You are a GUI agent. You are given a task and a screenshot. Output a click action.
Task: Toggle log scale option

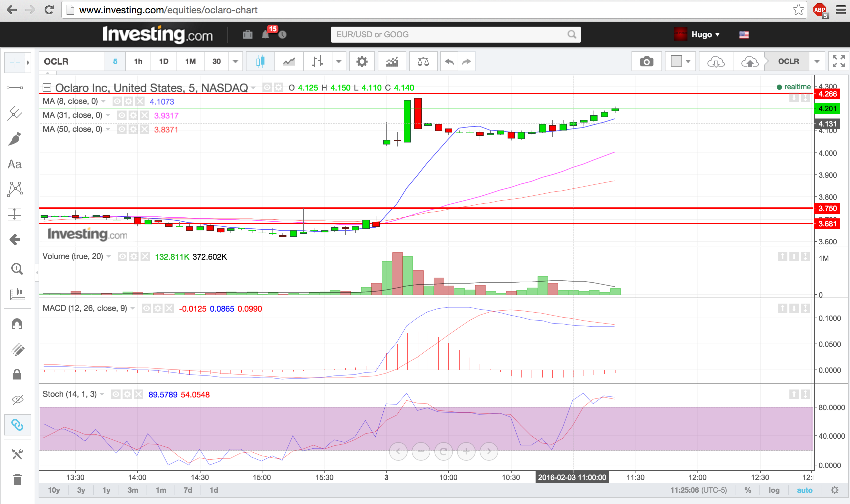coord(774,490)
